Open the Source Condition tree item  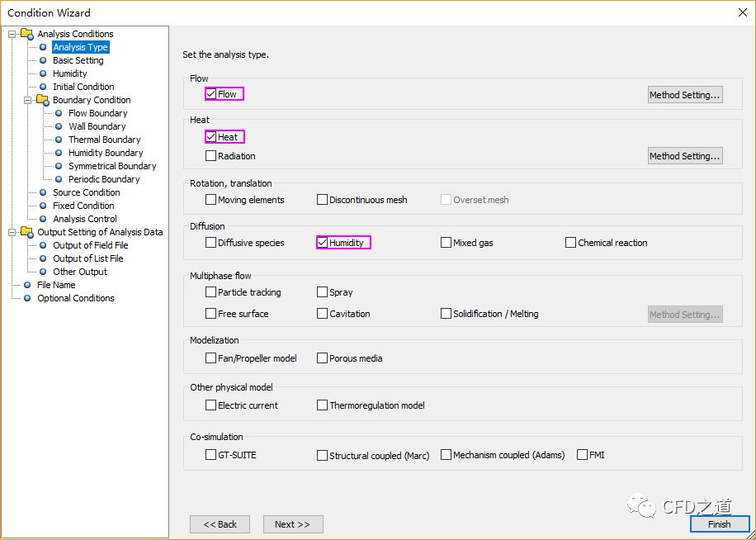[86, 192]
